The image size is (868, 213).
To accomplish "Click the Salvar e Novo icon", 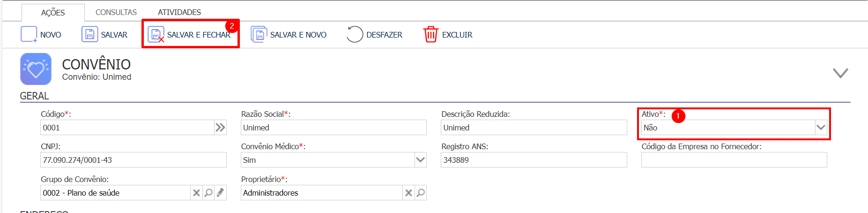I will pyautogui.click(x=259, y=35).
